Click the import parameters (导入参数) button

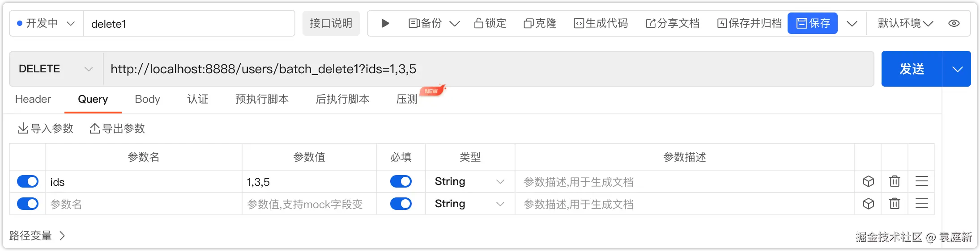[45, 129]
